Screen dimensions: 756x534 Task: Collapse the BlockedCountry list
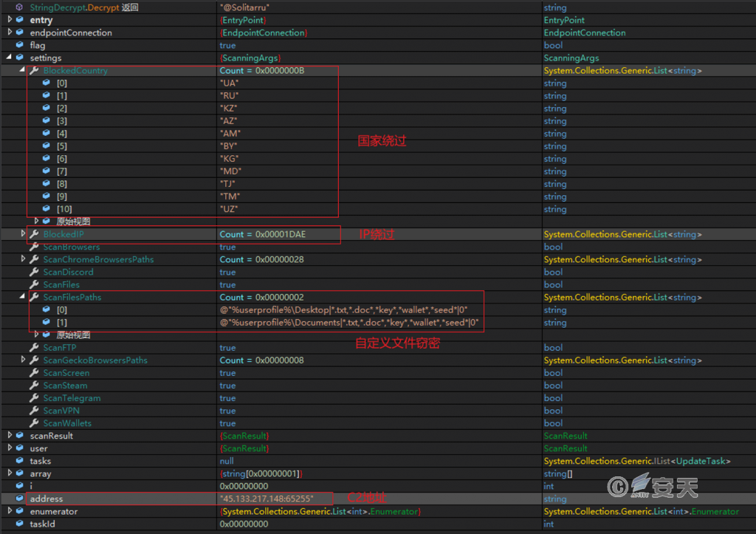click(x=24, y=71)
